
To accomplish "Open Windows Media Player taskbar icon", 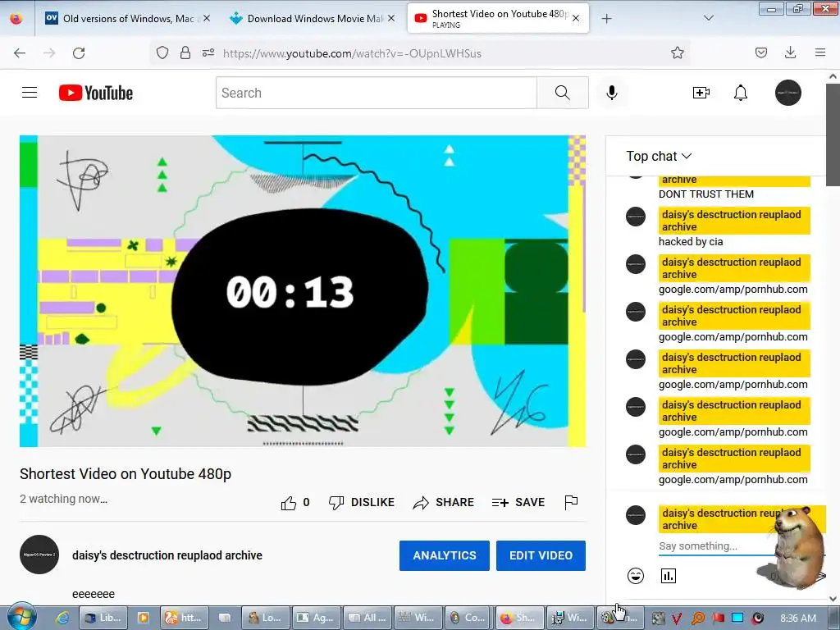I will 144,618.
